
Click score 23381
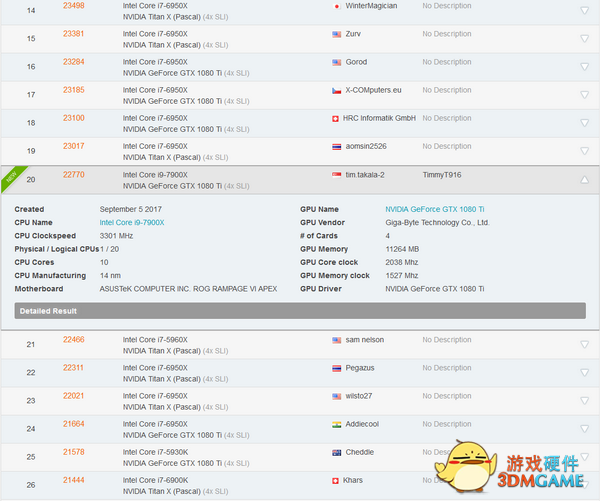(73, 34)
